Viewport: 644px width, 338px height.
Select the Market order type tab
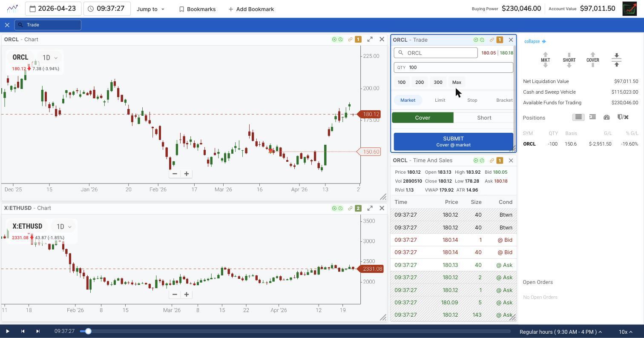(x=408, y=100)
